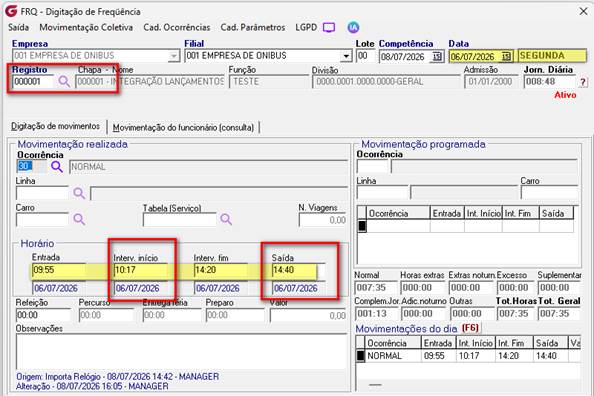The image size is (594, 396).
Task: Close the FRQ window
Action: [583, 11]
